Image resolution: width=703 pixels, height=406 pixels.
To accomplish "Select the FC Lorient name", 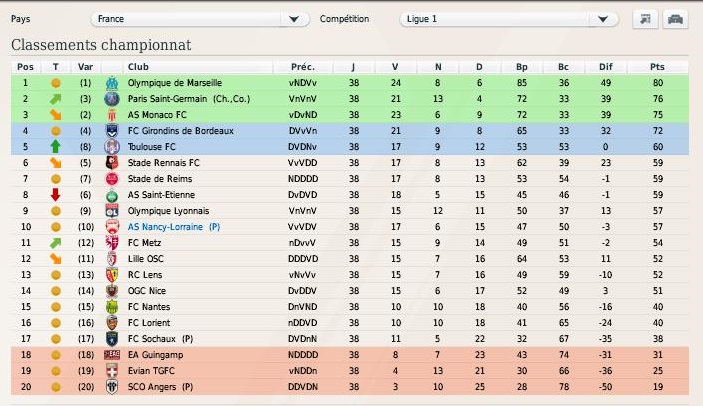I will 149,323.
